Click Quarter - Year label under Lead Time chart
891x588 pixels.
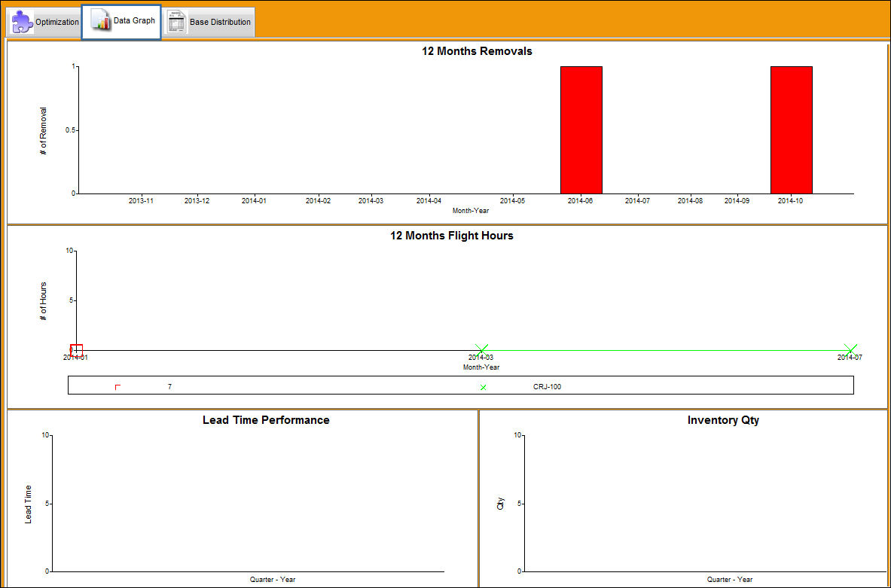(272, 580)
